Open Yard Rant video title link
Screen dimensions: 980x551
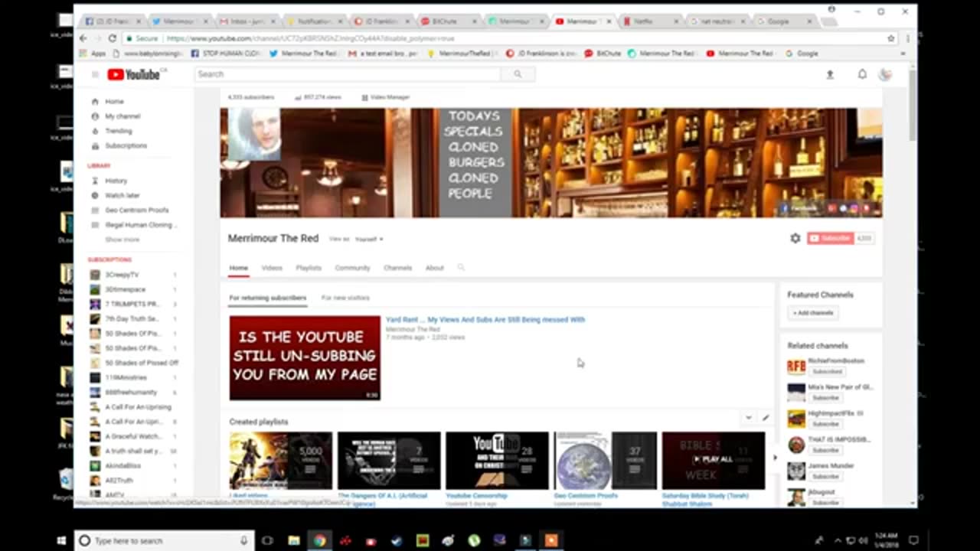[x=485, y=319]
